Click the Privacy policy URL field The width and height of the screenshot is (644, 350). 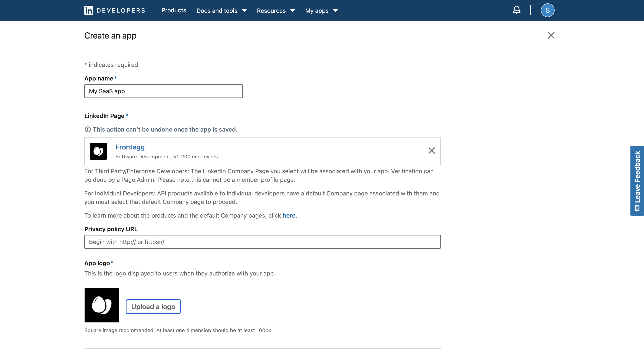[262, 242]
